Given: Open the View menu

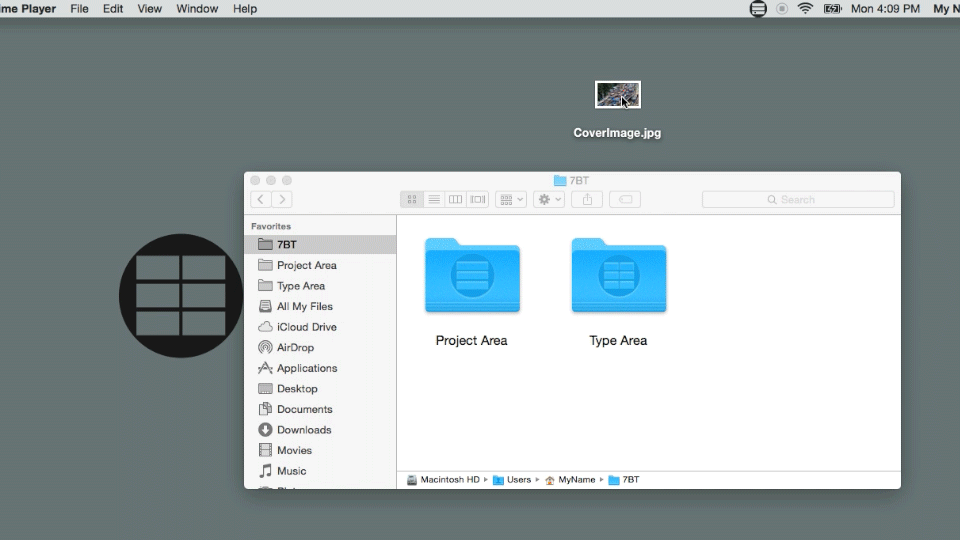Looking at the screenshot, I should pos(149,9).
